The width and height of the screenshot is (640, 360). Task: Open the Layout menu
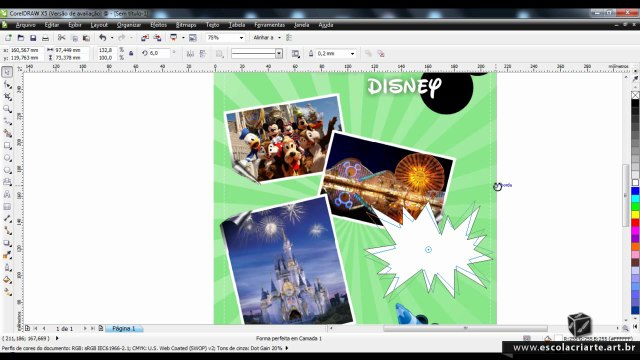tap(99, 25)
